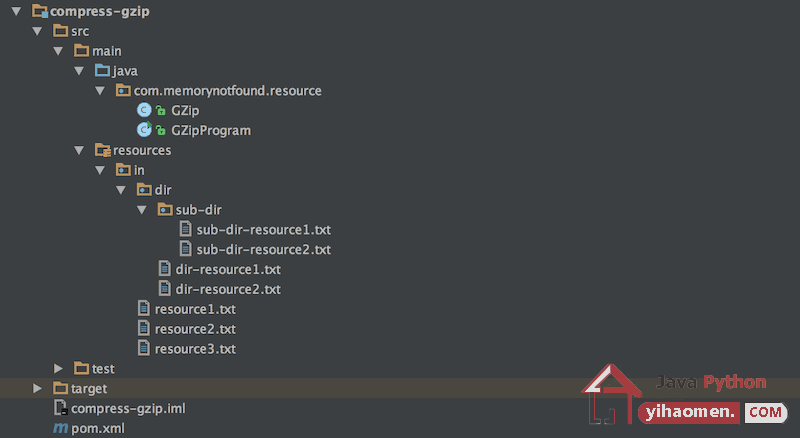Viewport: 800px width, 438px height.
Task: Click the GZip class icon
Action: click(144, 110)
